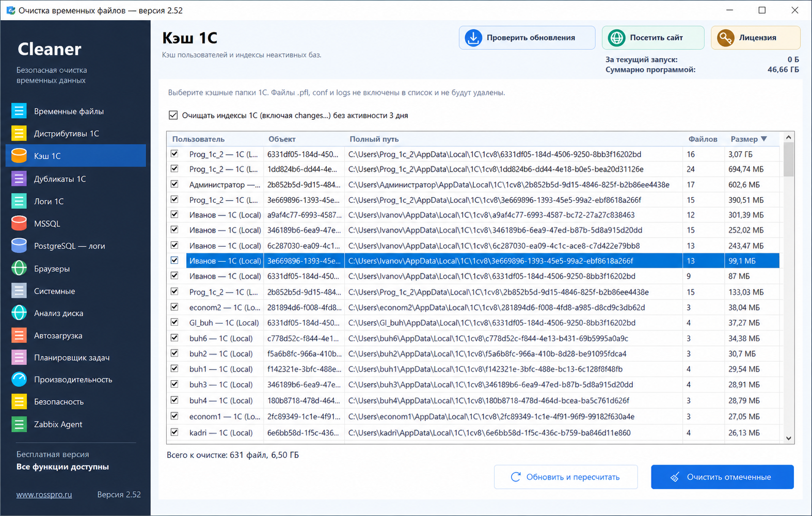
Task: Switch to the Браузеры section
Action: tap(76, 268)
